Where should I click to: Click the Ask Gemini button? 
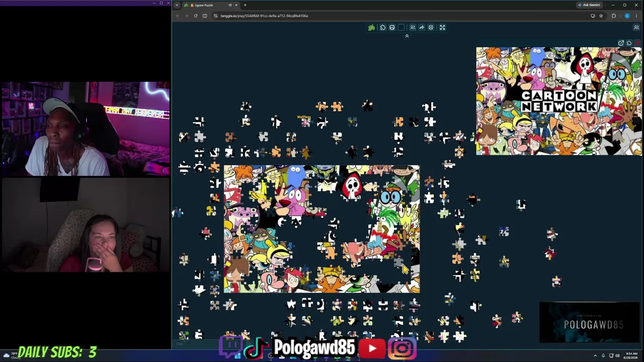tap(589, 5)
